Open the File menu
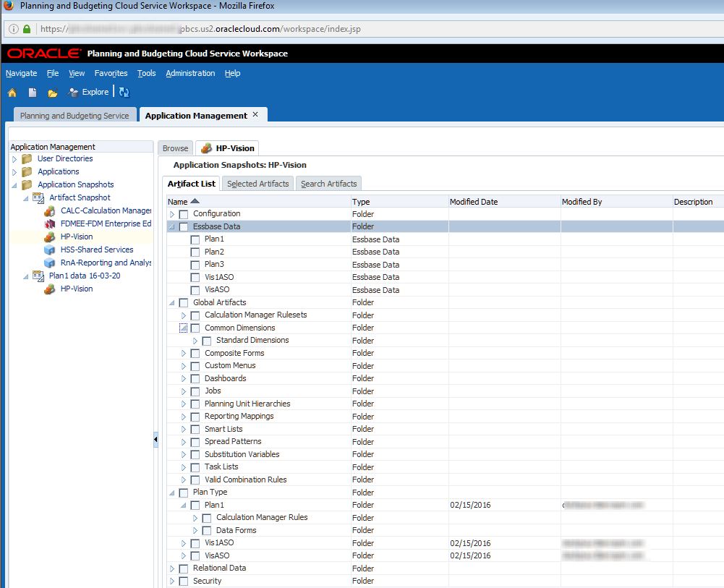 [x=53, y=73]
